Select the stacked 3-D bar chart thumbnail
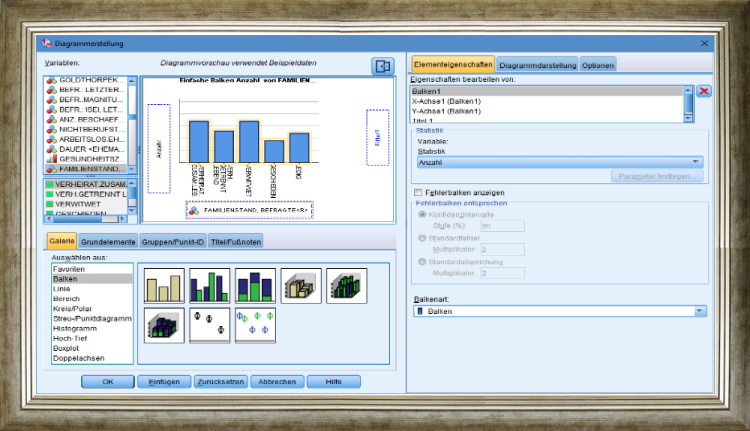 click(x=164, y=326)
